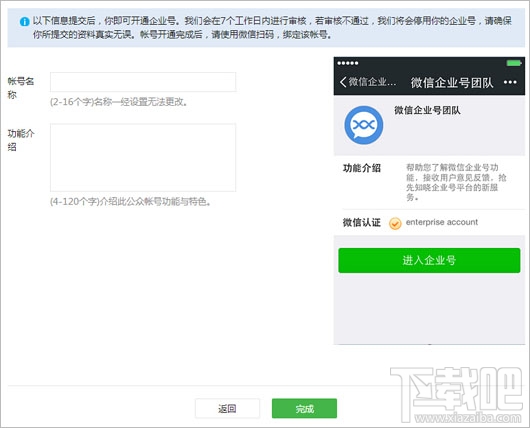Click the 帐号名称 form label

tap(21, 88)
